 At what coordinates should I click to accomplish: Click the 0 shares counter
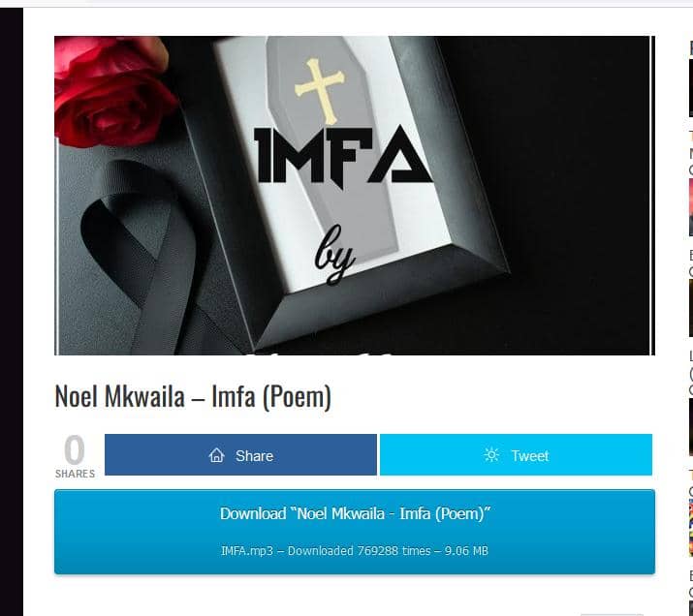click(75, 450)
